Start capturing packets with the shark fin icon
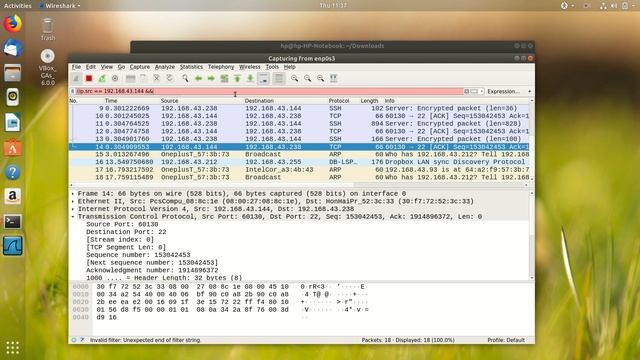The image size is (640, 360). (x=76, y=78)
